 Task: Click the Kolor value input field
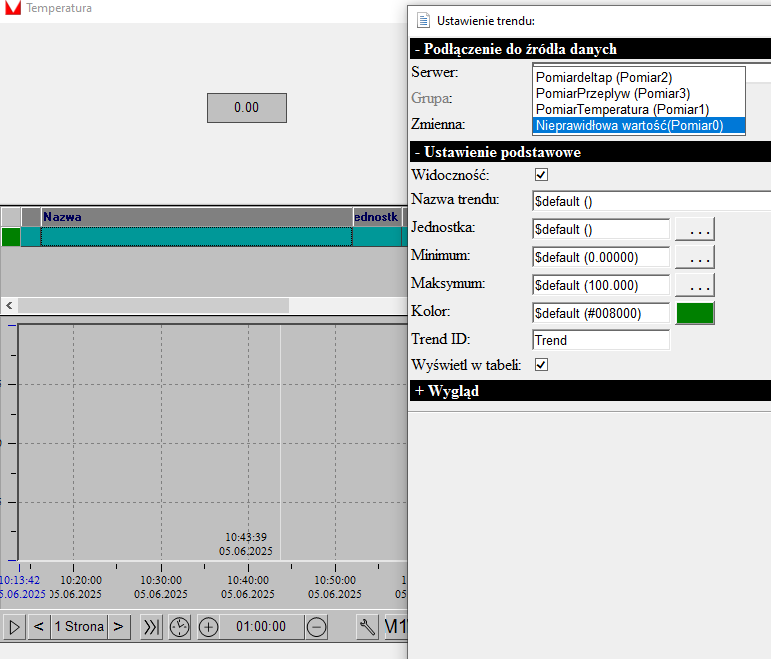601,313
